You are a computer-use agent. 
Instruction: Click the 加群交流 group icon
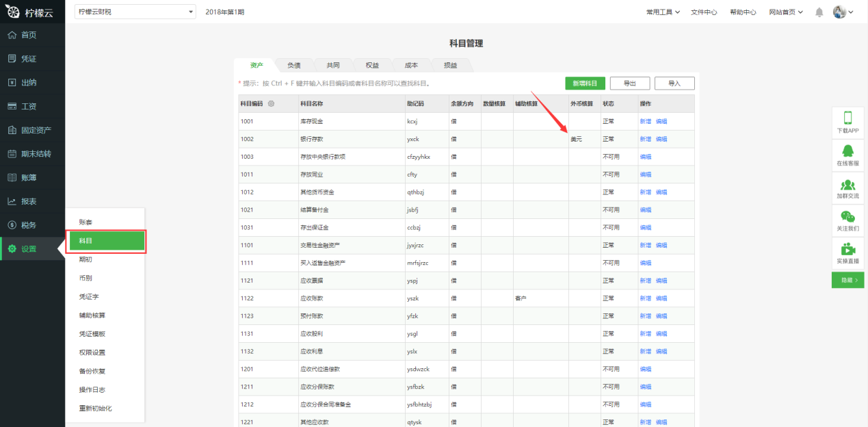(847, 185)
